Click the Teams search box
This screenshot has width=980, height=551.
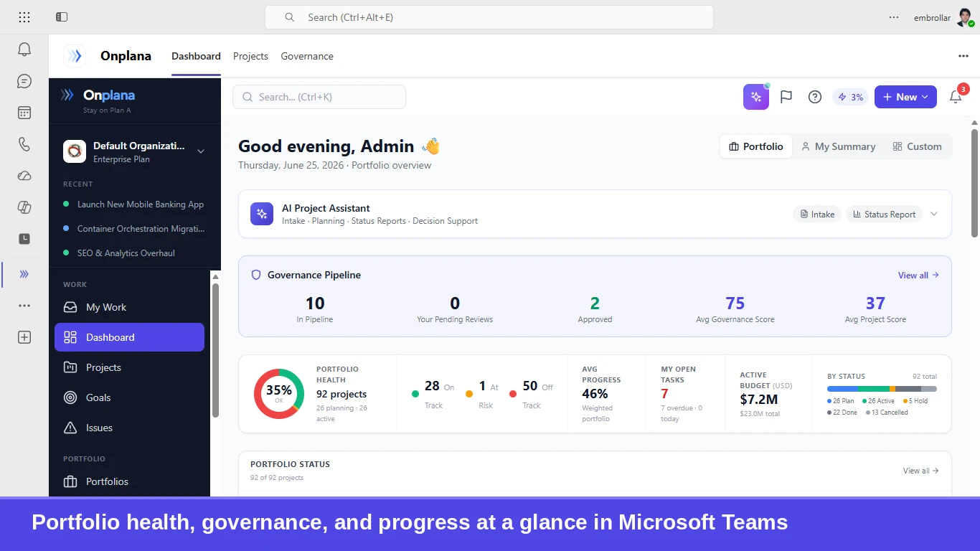point(489,17)
